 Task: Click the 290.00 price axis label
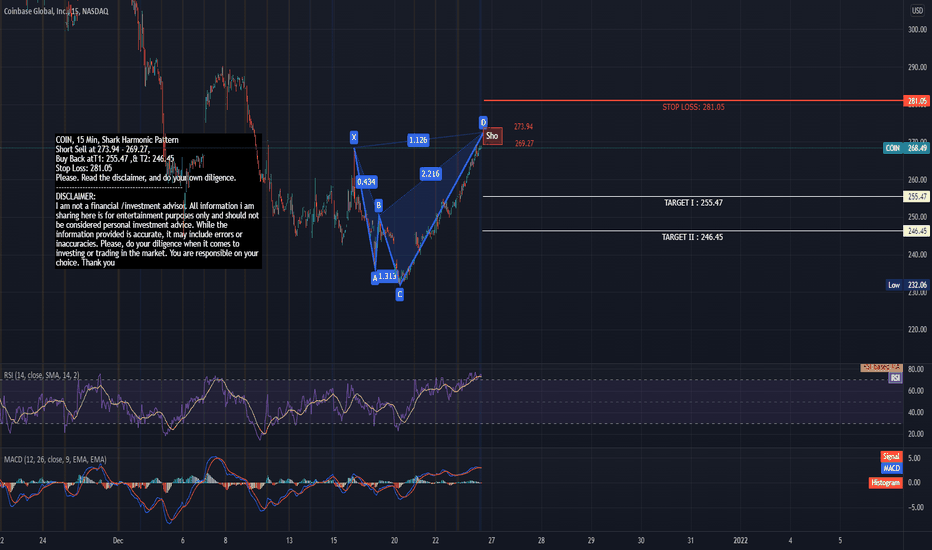[x=917, y=67]
